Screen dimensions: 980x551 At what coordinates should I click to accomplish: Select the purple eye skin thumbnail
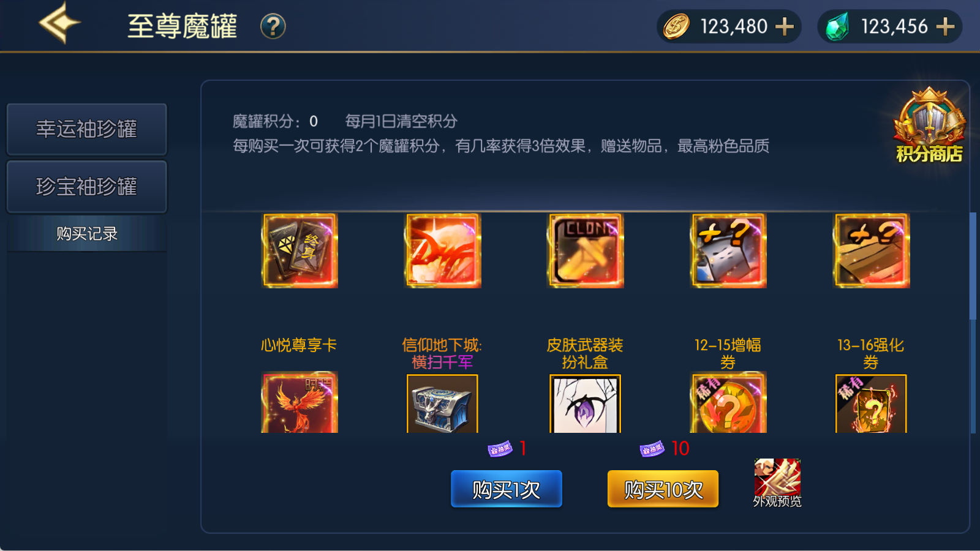coord(586,403)
